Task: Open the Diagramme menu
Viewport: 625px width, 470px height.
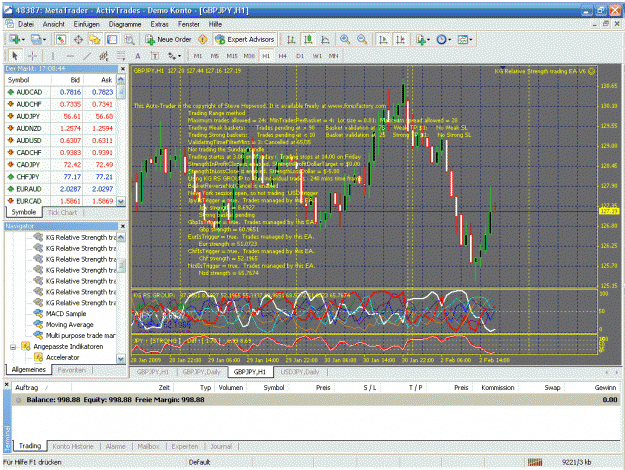Action: pos(125,24)
